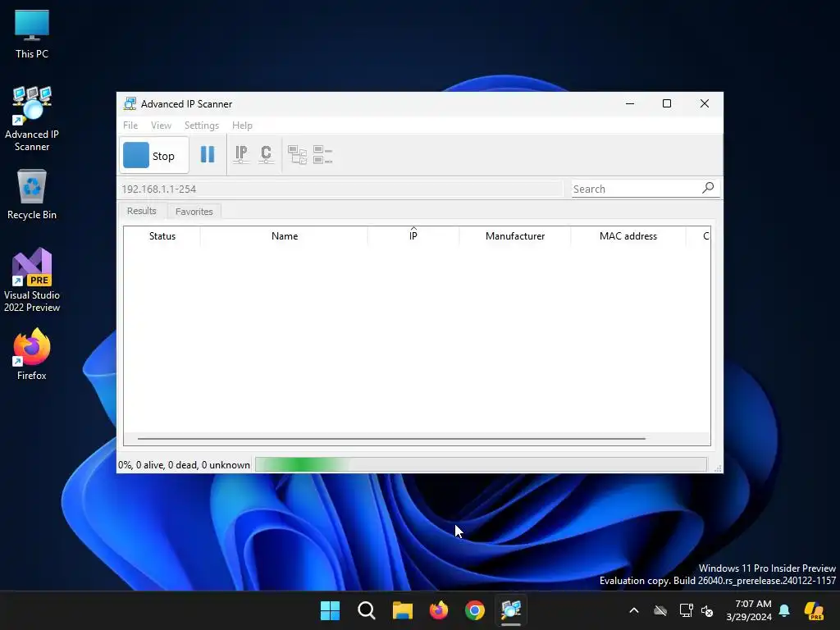
Task: Switch to the Results tab
Action: [142, 211]
